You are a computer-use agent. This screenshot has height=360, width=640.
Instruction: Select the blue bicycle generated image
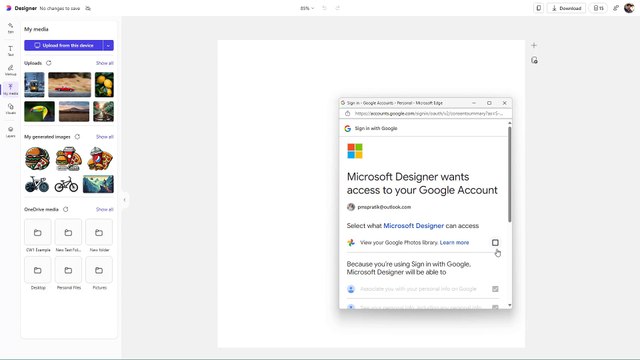tap(37, 184)
